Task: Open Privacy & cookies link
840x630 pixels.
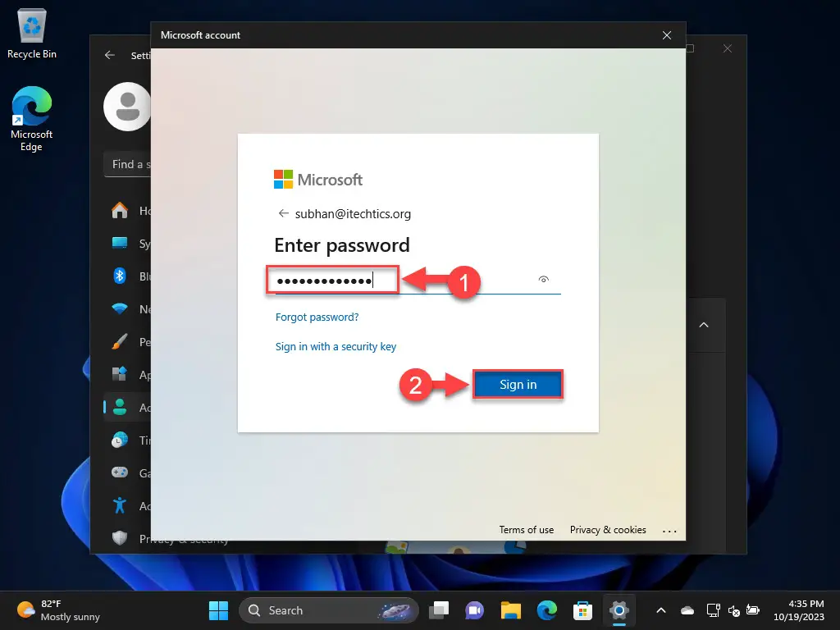Action: click(x=608, y=529)
